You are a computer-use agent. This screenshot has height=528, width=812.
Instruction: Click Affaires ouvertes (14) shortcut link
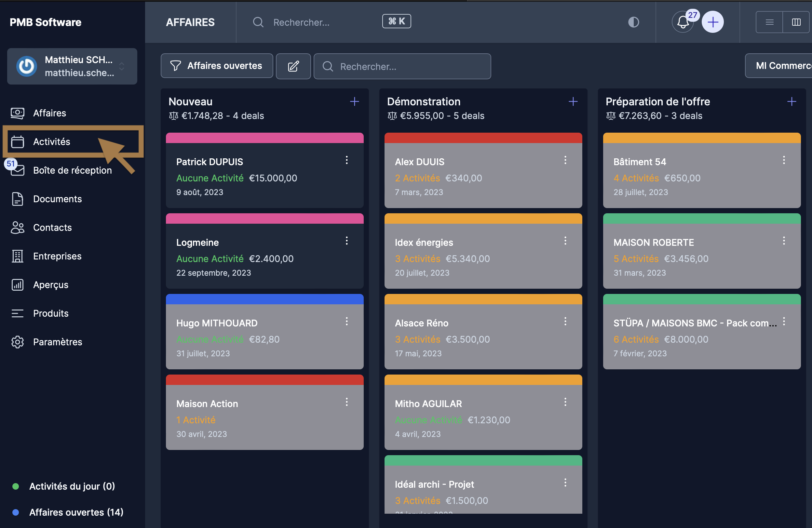coord(76,512)
